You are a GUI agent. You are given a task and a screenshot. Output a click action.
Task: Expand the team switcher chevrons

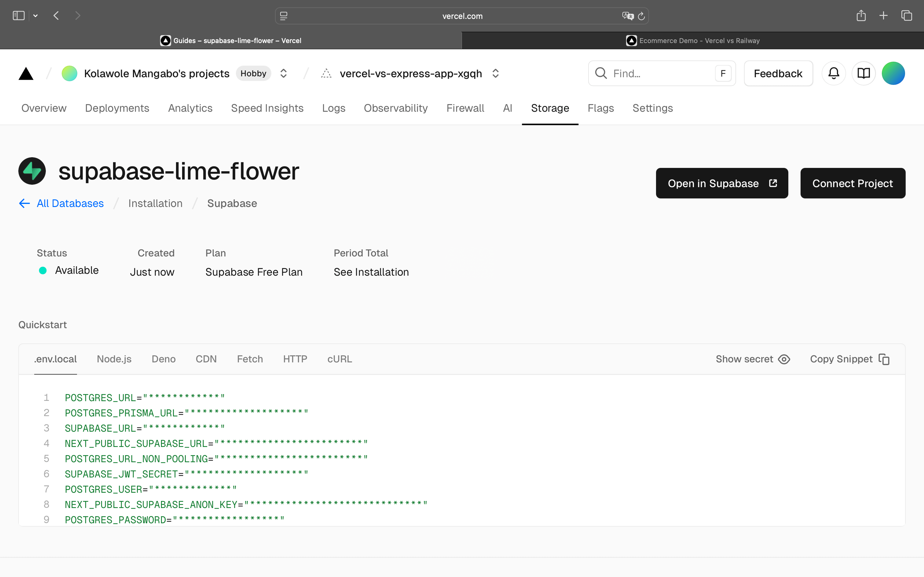[x=283, y=73]
